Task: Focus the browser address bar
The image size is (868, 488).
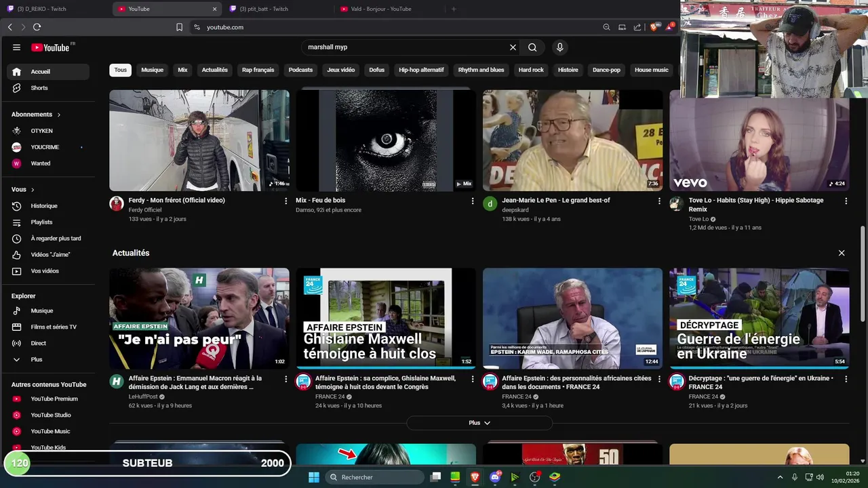Action: tap(393, 27)
